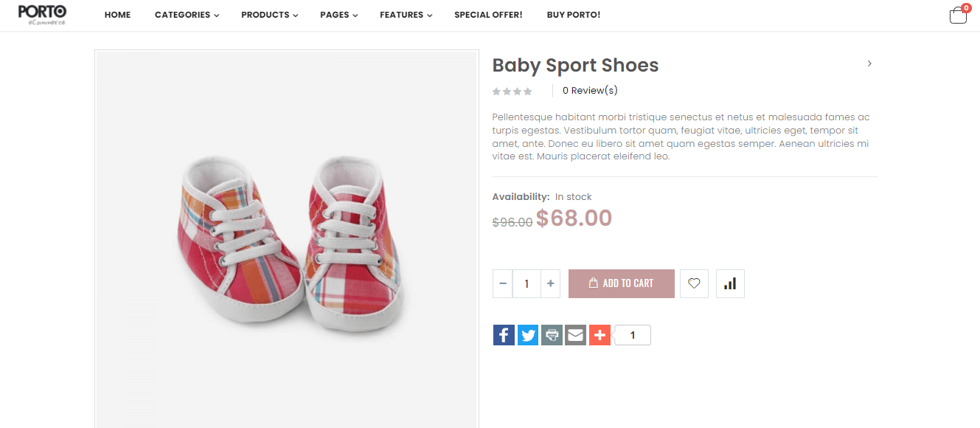This screenshot has width=980, height=428.
Task: Share on Facebook
Action: 504,336
